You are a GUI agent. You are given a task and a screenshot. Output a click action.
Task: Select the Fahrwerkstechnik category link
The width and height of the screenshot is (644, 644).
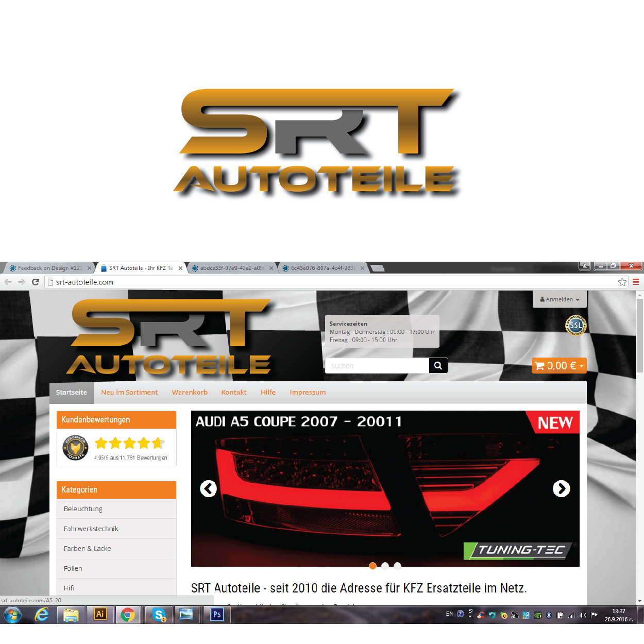[91, 529]
